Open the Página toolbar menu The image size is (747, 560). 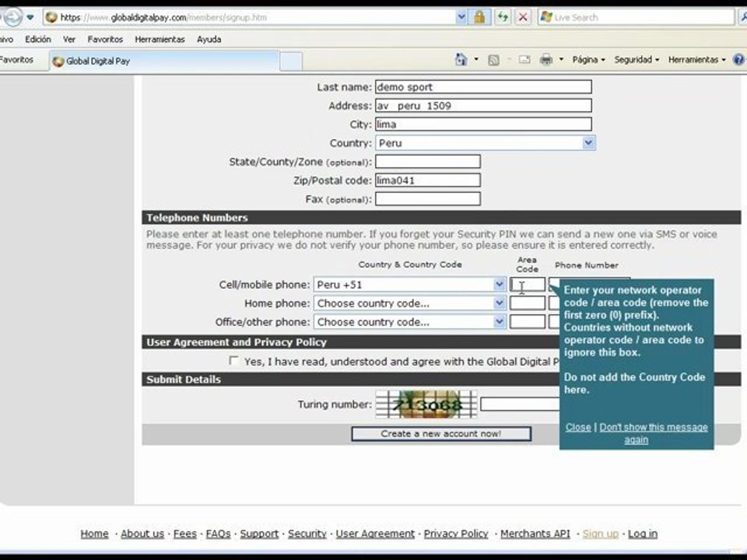pos(588,60)
